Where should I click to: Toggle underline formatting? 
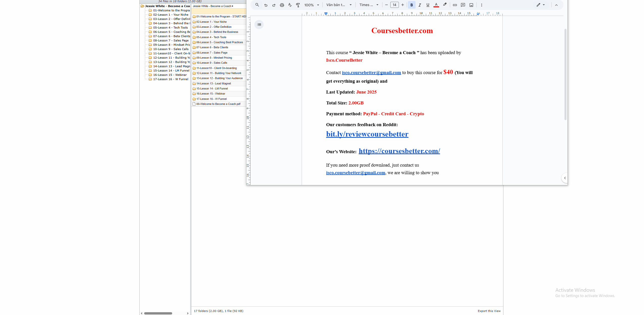[428, 5]
